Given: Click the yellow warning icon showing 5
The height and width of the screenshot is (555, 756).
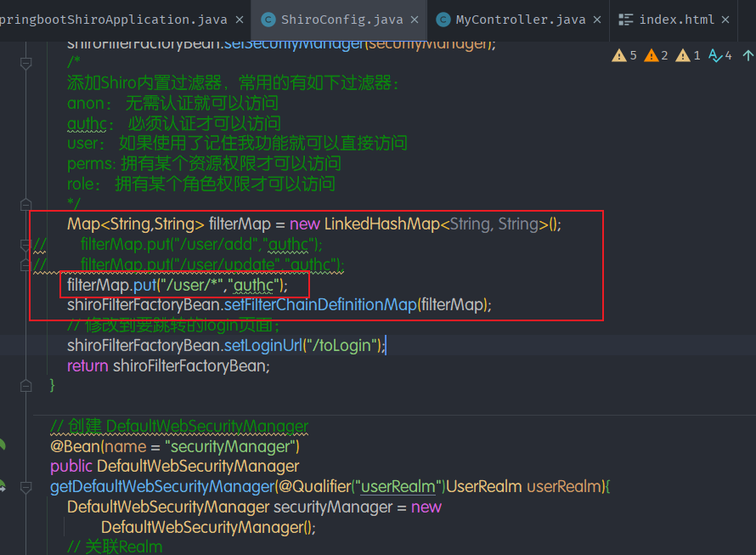Looking at the screenshot, I should (619, 55).
